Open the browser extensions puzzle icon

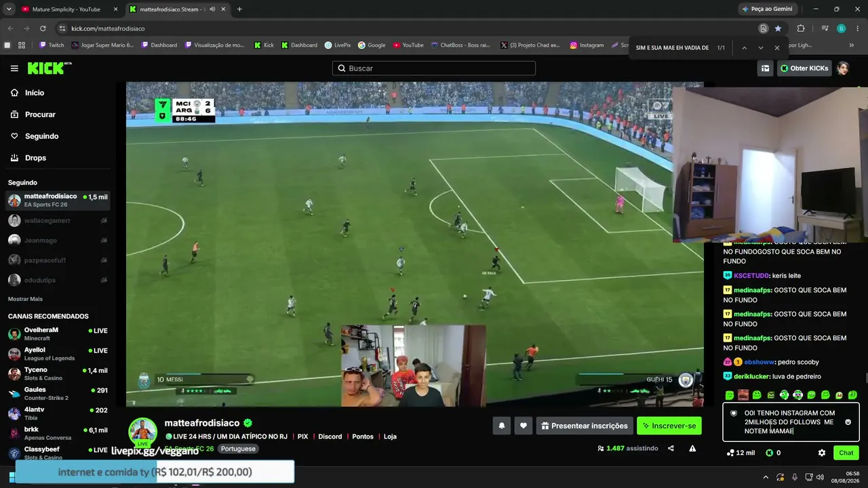click(801, 28)
